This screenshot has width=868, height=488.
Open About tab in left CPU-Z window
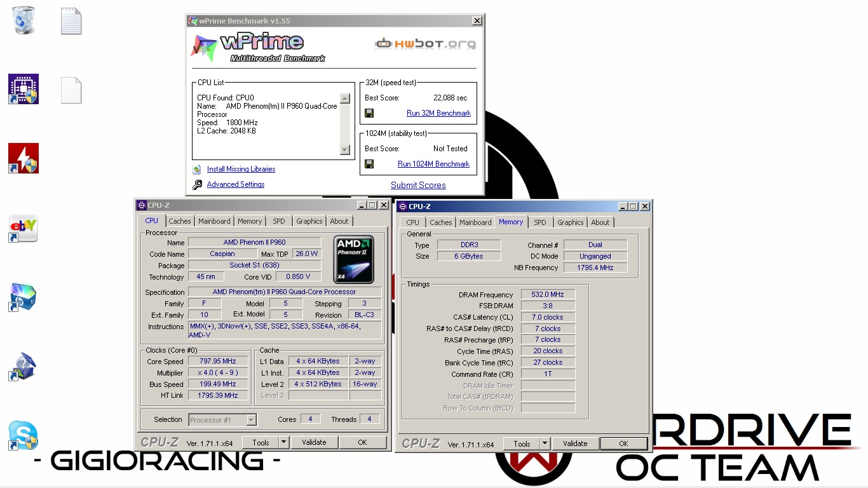tap(339, 221)
